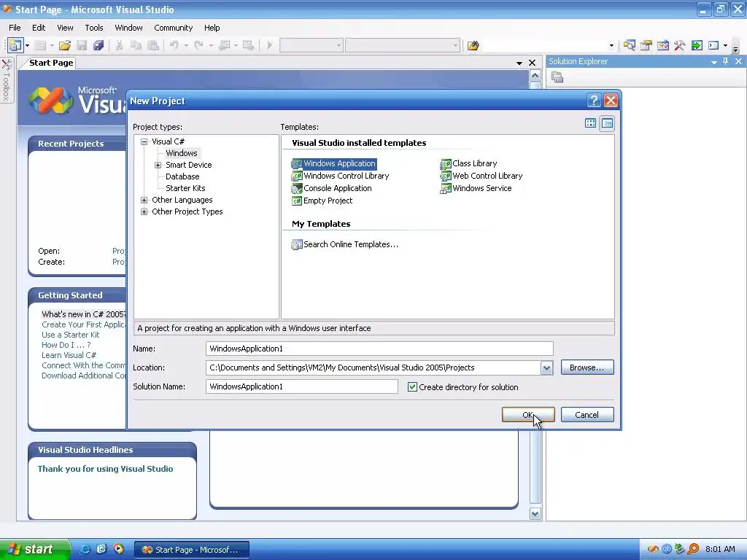747x560 pixels.
Task: Click the Copy icon in toolbar
Action: (136, 45)
